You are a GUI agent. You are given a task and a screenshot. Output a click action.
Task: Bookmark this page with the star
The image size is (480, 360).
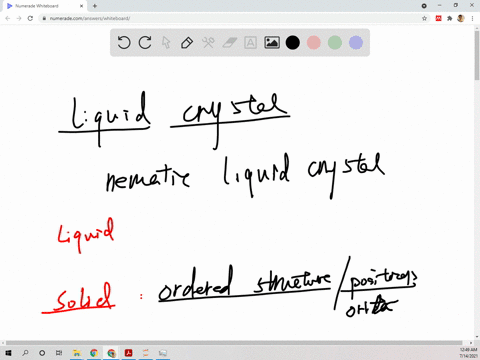point(424,18)
